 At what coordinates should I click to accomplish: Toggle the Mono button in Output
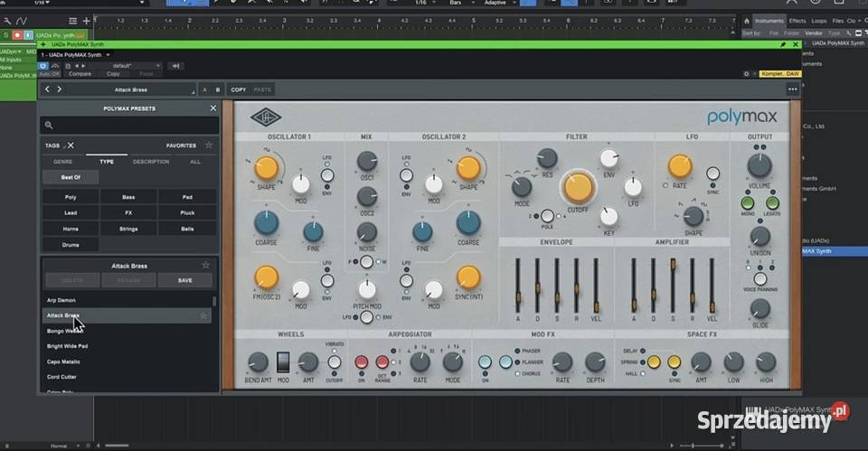(748, 202)
